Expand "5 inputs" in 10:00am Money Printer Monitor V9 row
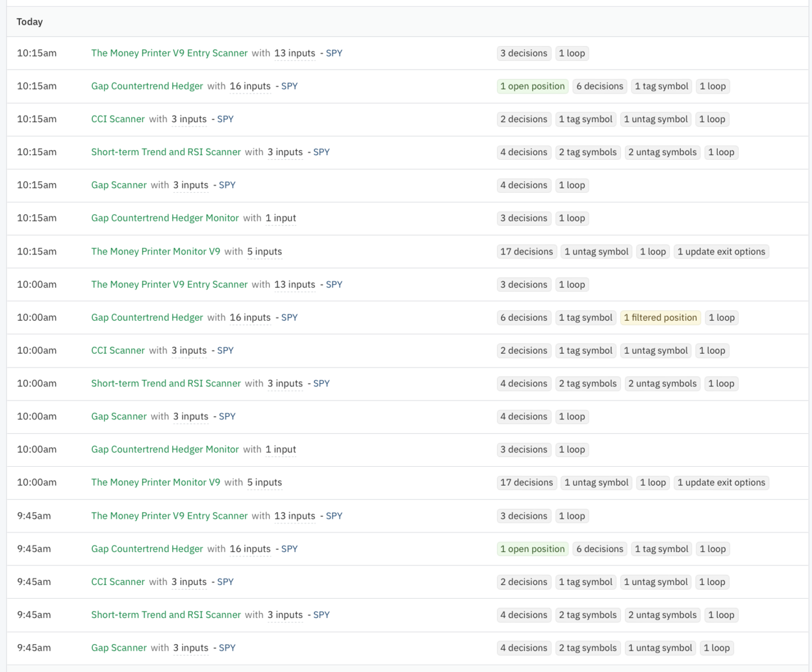Viewport: 812px width, 672px height. 264,482
